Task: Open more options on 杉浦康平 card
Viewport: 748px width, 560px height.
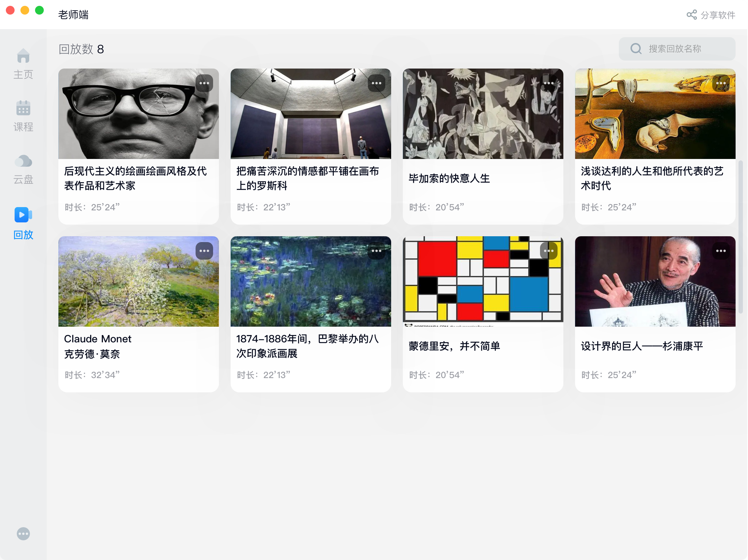Action: coord(721,251)
